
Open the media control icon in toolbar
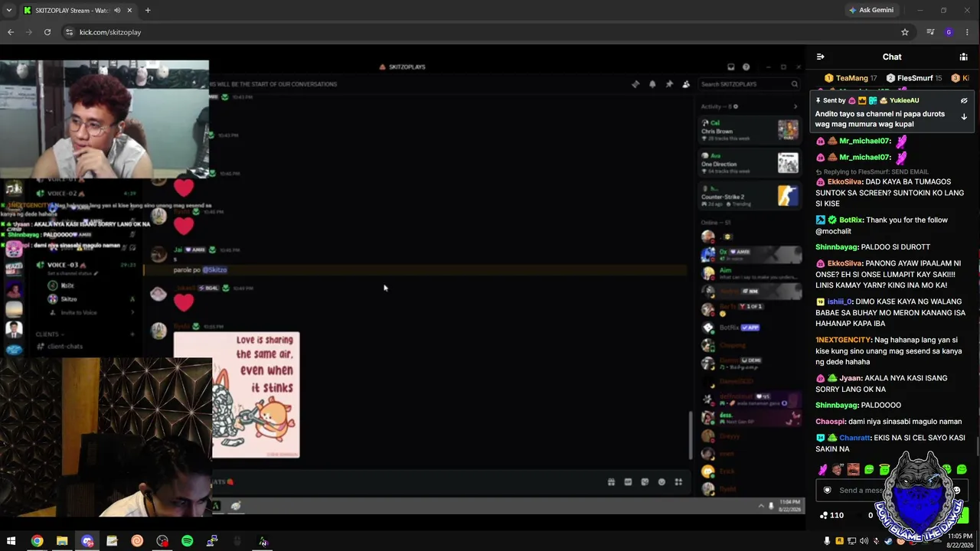pyautogui.click(x=930, y=32)
